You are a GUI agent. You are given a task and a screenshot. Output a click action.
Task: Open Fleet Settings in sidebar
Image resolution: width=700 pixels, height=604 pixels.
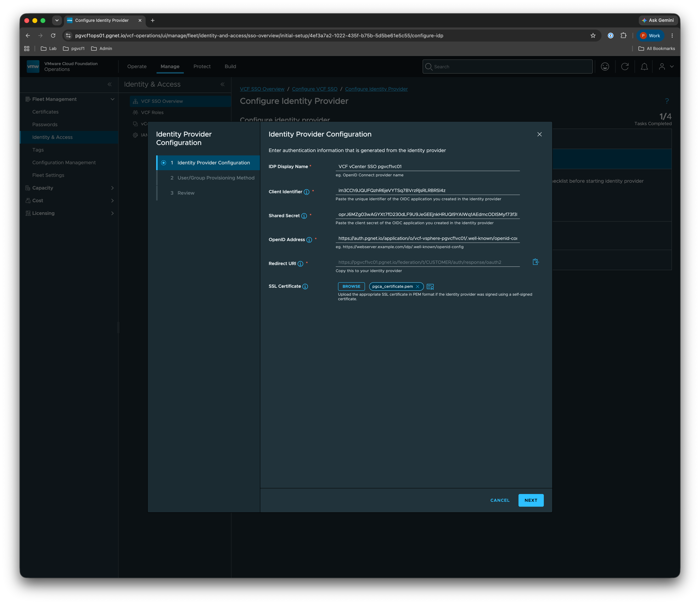pyautogui.click(x=48, y=175)
